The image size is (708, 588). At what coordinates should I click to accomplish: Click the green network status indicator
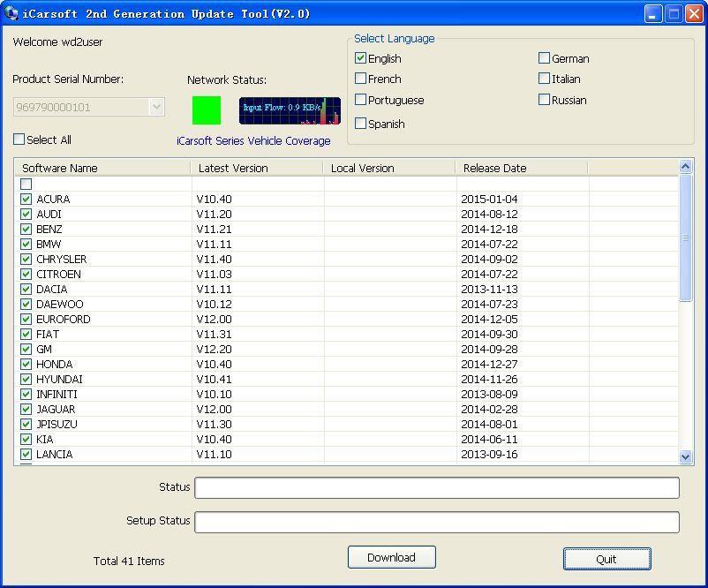pos(207,110)
